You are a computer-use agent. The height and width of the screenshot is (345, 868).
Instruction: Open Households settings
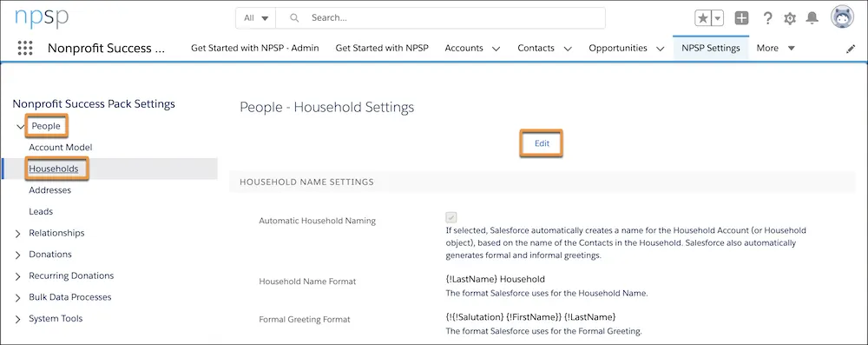click(54, 169)
